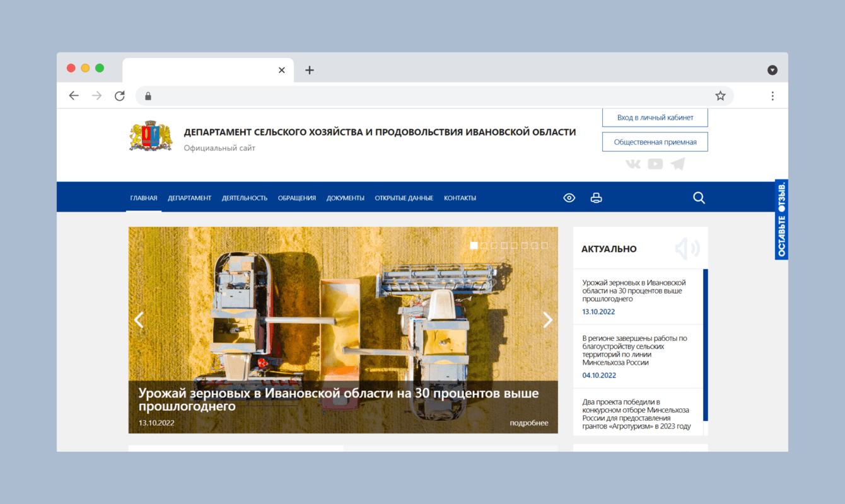Screen dimensions: 845x504
Task: Expand the ДОКУМЕНТЫ menu
Action: pos(346,197)
